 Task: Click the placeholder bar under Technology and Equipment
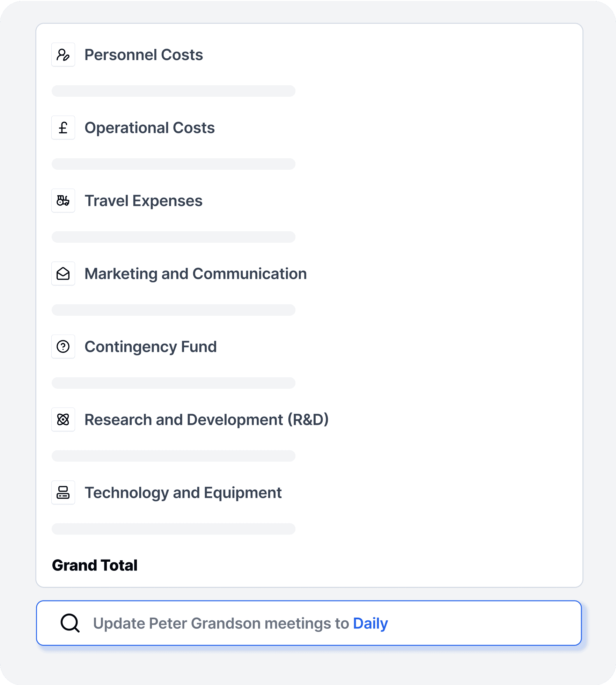[174, 529]
